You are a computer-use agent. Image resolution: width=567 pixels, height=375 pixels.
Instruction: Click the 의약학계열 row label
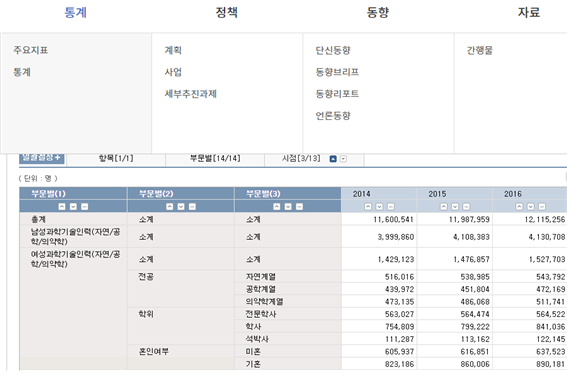[x=265, y=302]
